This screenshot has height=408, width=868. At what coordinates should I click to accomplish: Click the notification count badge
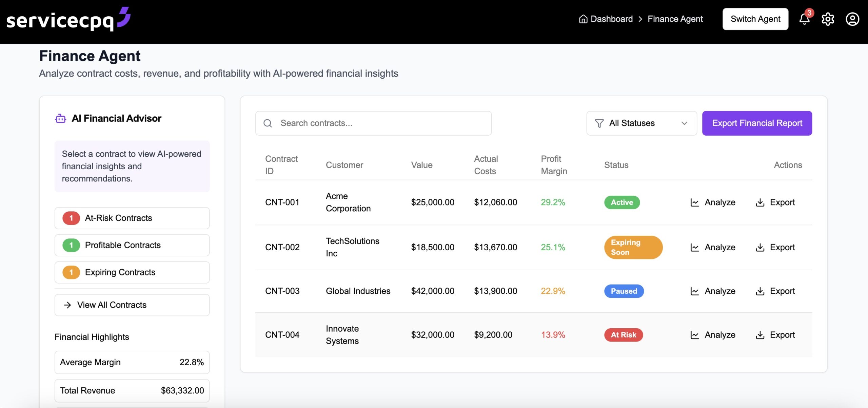(x=809, y=13)
